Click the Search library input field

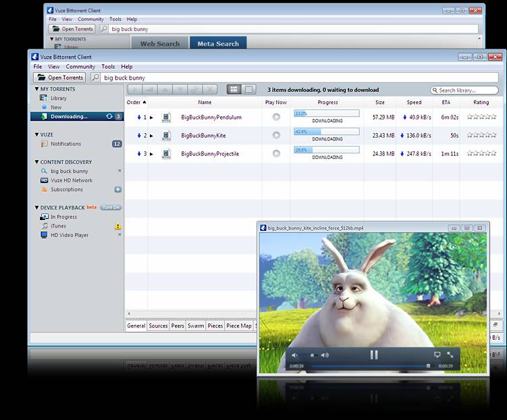(x=465, y=90)
